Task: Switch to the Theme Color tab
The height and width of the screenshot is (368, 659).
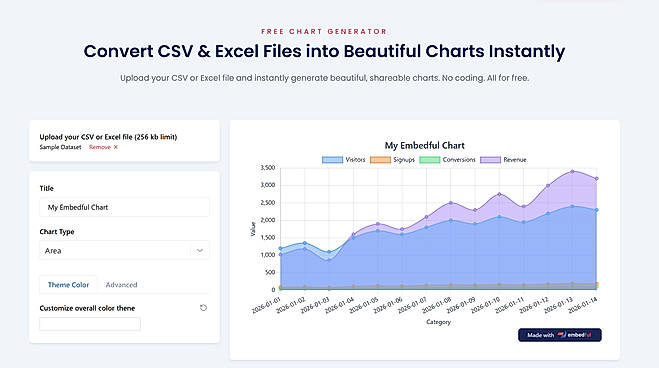Action: click(68, 285)
